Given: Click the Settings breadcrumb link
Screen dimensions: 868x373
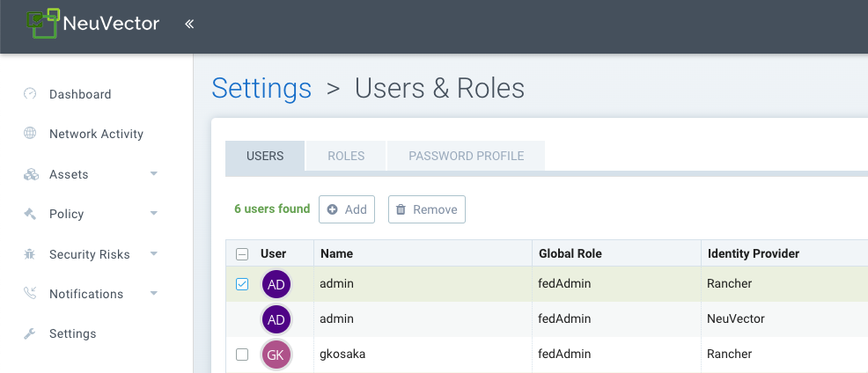Looking at the screenshot, I should [x=261, y=88].
